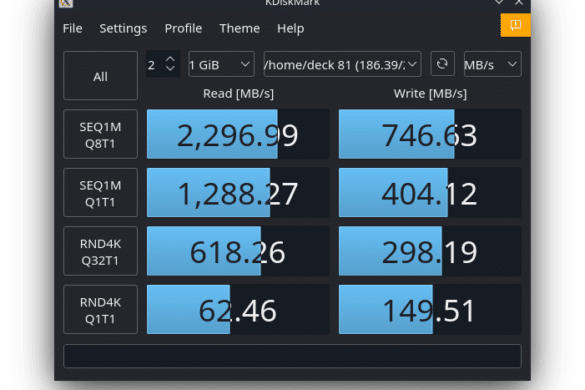Decrease the test loop count

click(171, 69)
